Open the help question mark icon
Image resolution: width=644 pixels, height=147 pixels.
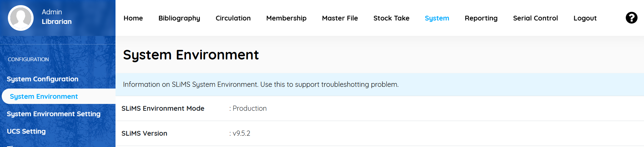631,18
